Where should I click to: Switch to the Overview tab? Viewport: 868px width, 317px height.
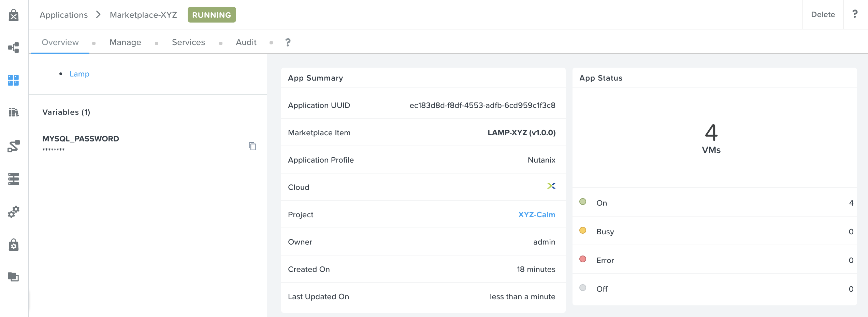(60, 42)
